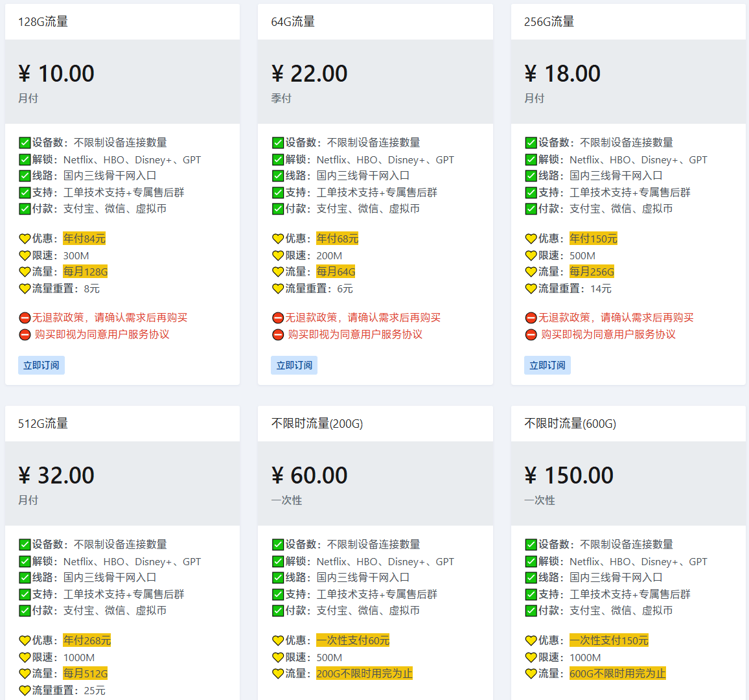Select the 512G流量 plan title

(43, 424)
